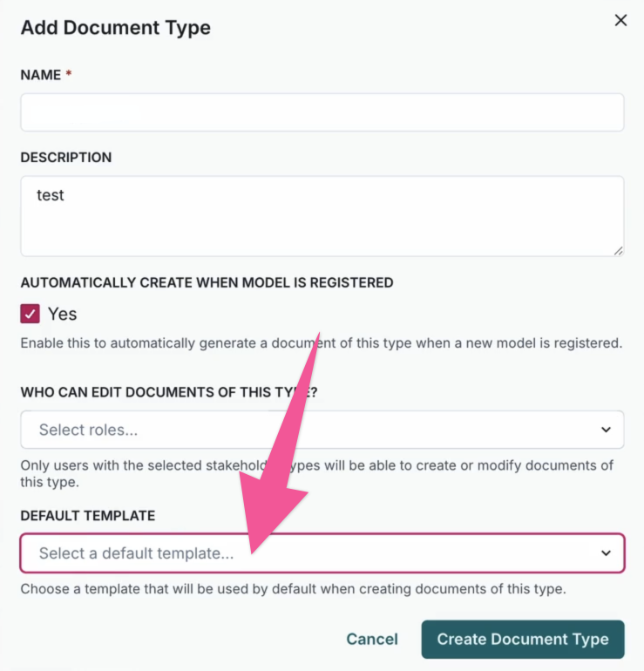Viewport: 644px width, 671px height.
Task: Click the "Add Document Type" dialog title
Action: (x=116, y=27)
